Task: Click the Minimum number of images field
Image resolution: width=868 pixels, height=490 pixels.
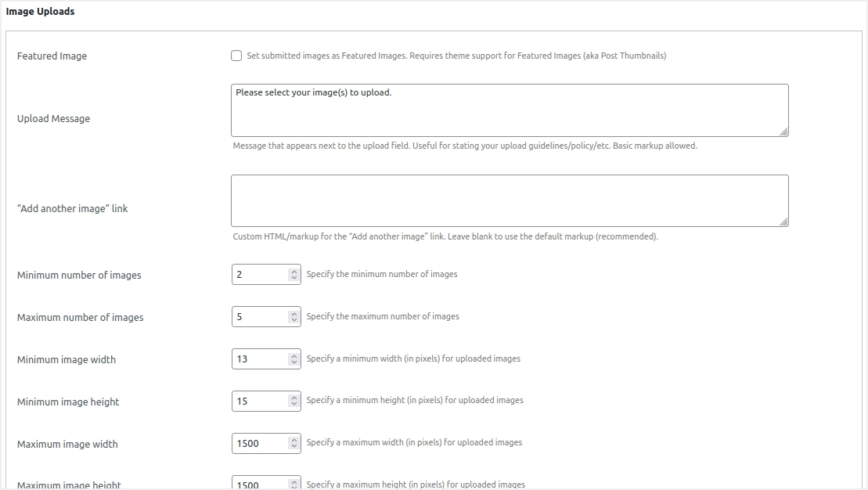Action: pyautogui.click(x=260, y=275)
